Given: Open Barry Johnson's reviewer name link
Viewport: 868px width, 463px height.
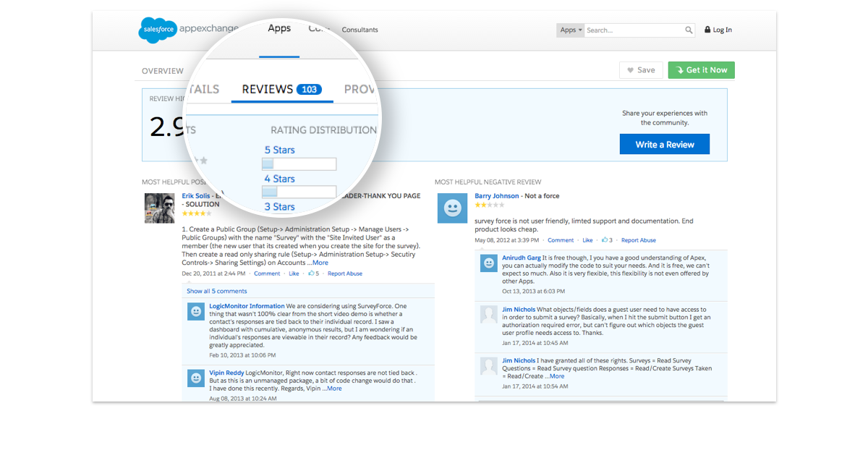Looking at the screenshot, I should 497,196.
